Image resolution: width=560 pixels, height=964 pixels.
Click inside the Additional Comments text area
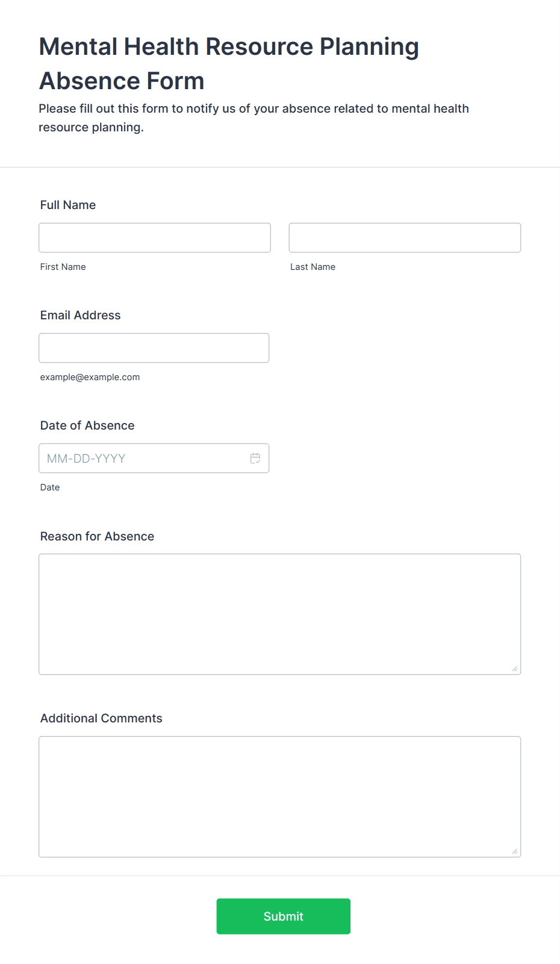pyautogui.click(x=280, y=797)
